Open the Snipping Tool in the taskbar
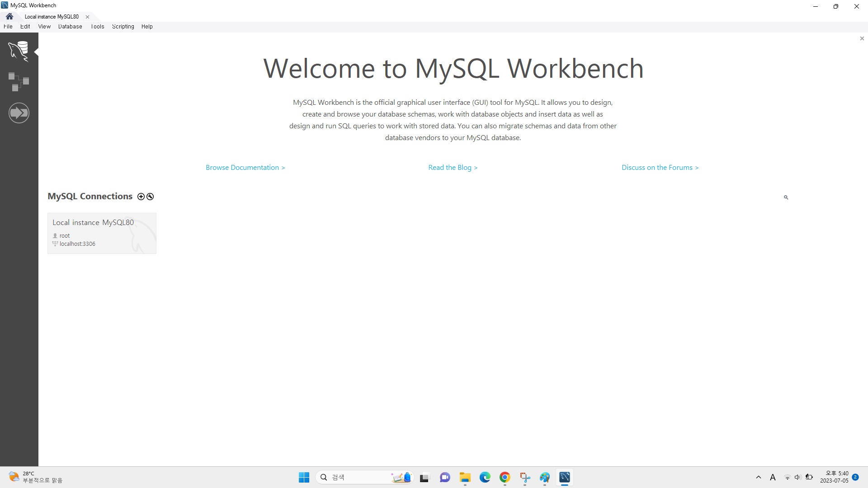 click(525, 478)
